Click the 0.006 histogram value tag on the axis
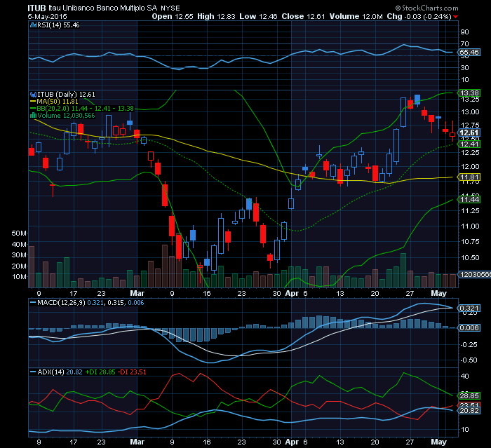This screenshot has height=448, width=491. coord(469,328)
